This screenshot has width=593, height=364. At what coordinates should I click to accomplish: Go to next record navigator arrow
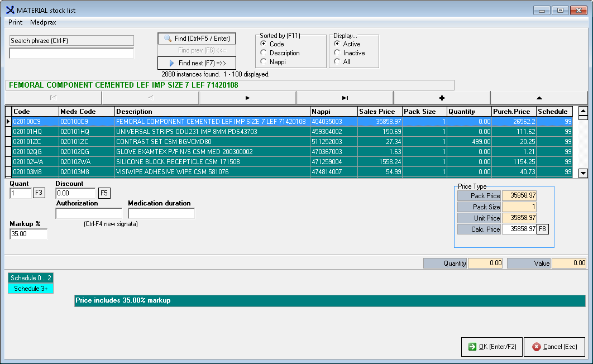tap(247, 98)
